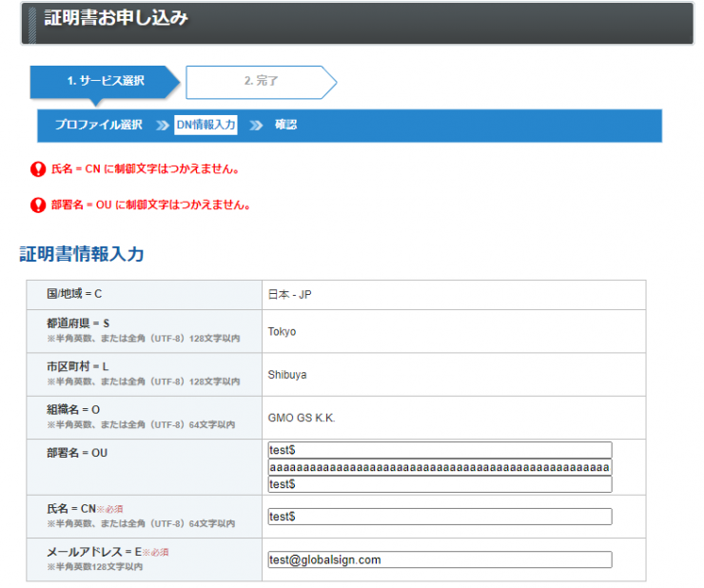This screenshot has width=704, height=588.
Task: Click the 証明書情報入力 section heading
Action: click(x=82, y=254)
